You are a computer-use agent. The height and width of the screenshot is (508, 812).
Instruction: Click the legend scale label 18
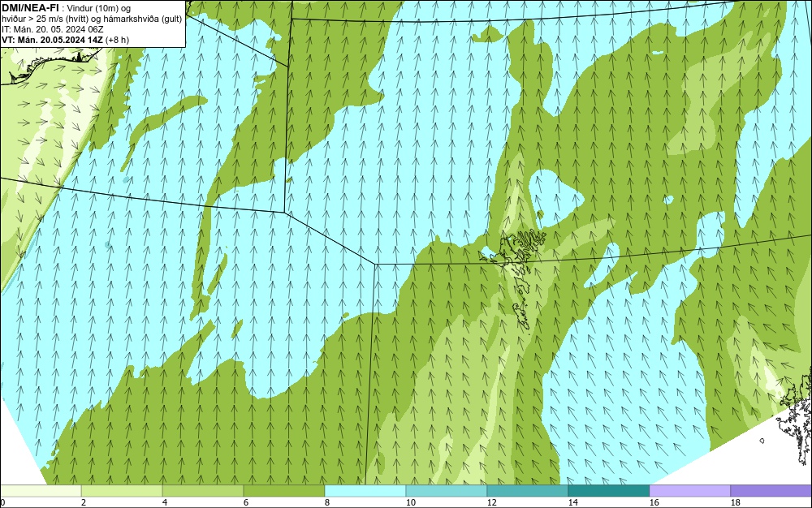click(x=736, y=502)
